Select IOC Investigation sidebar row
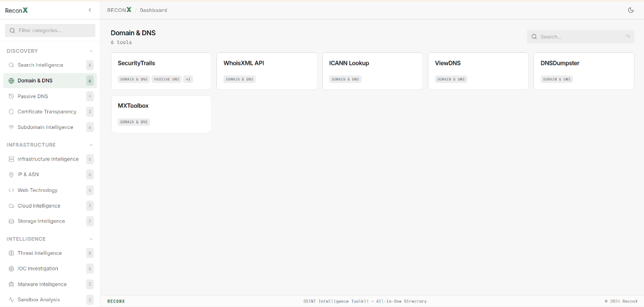 pyautogui.click(x=50, y=269)
